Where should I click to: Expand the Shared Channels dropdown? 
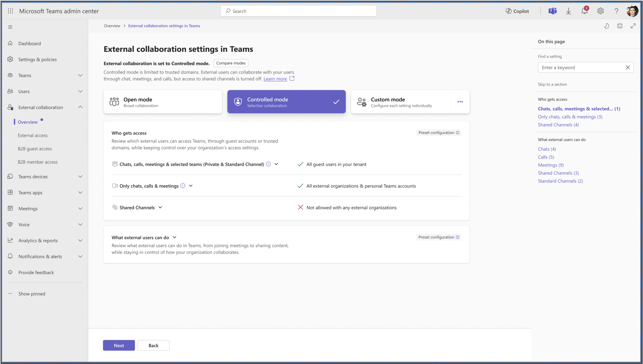160,207
